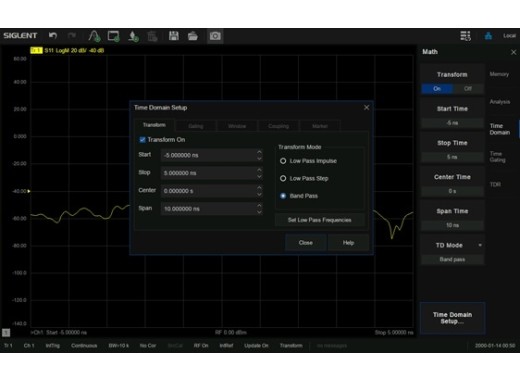Increase the Start value with up arrow

tap(259, 152)
